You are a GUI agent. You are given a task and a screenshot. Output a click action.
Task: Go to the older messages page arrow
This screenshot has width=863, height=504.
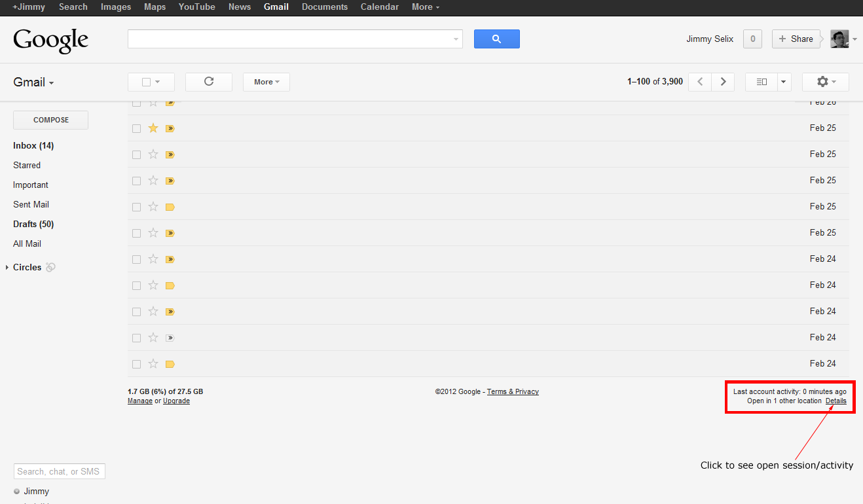(x=723, y=82)
